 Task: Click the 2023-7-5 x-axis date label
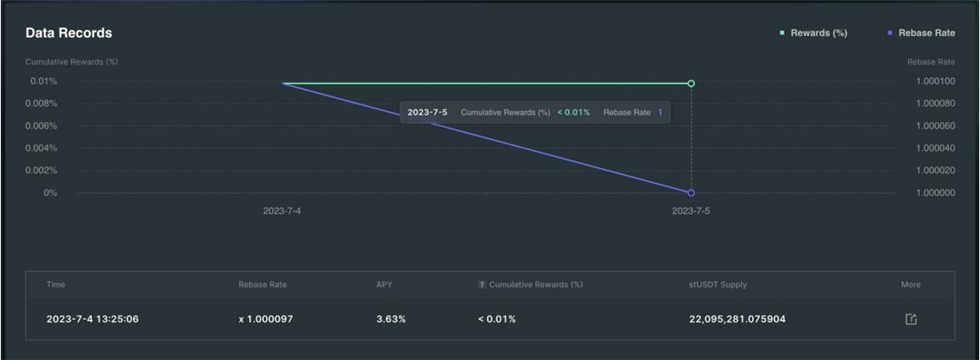pos(691,211)
